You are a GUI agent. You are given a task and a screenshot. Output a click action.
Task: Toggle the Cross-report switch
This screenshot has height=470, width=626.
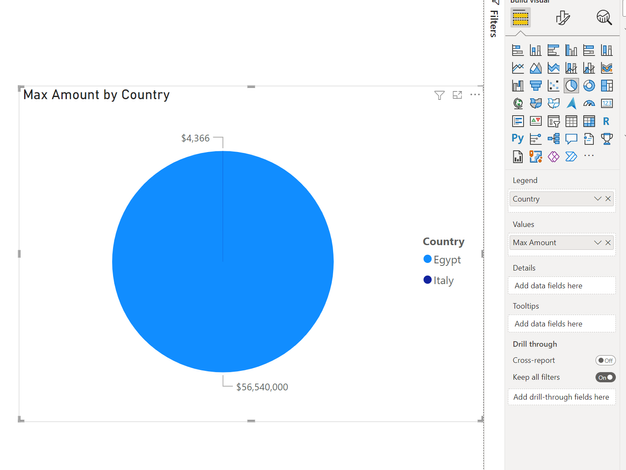click(x=605, y=360)
